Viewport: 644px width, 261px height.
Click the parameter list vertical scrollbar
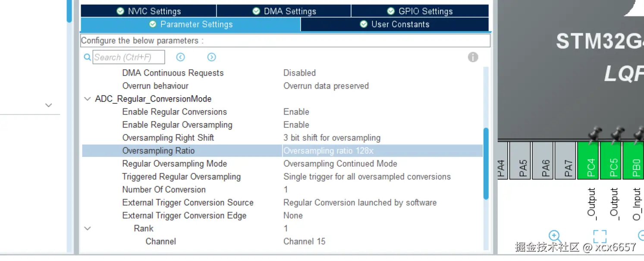click(x=486, y=164)
